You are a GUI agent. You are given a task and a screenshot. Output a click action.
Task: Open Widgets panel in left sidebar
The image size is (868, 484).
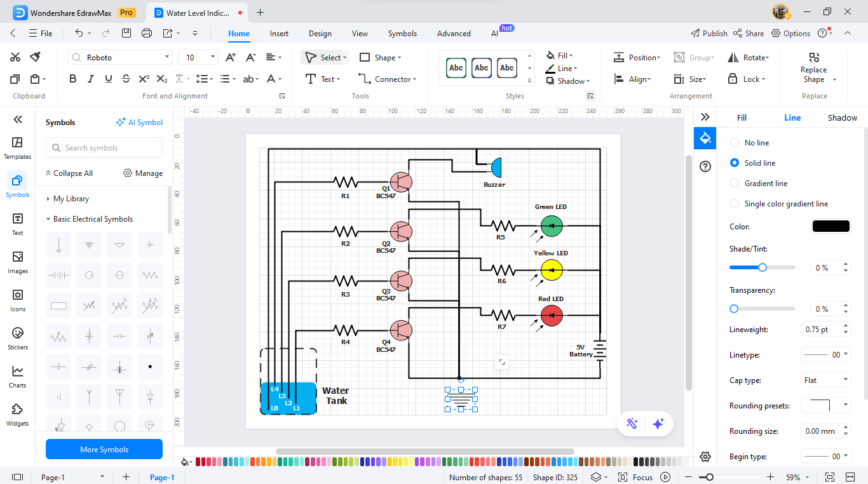(17, 415)
